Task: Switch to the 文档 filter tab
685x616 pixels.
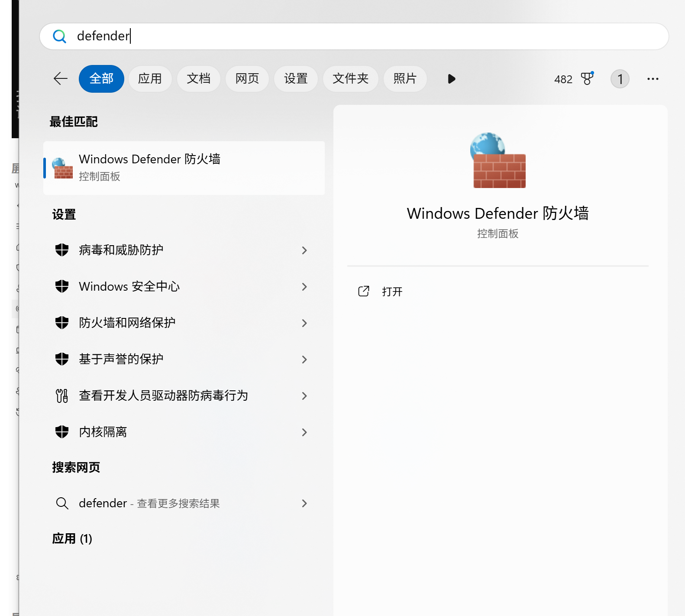Action: (199, 79)
